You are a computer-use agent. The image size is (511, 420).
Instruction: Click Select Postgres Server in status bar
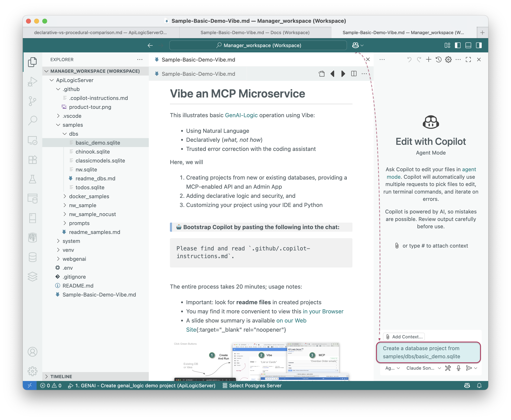(252, 386)
